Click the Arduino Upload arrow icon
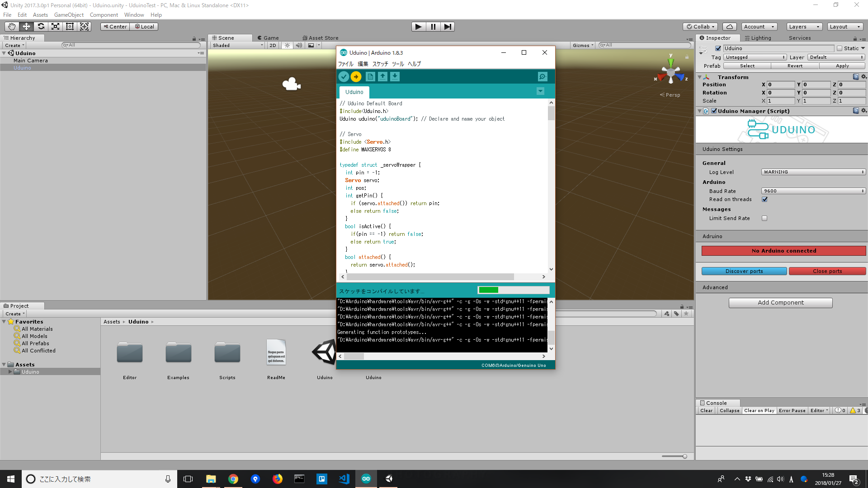 click(x=356, y=77)
